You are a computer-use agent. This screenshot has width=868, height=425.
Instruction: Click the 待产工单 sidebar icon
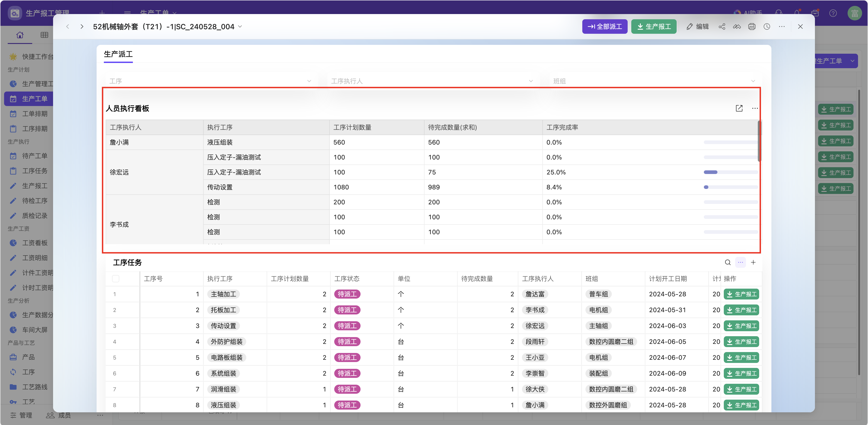tap(13, 156)
